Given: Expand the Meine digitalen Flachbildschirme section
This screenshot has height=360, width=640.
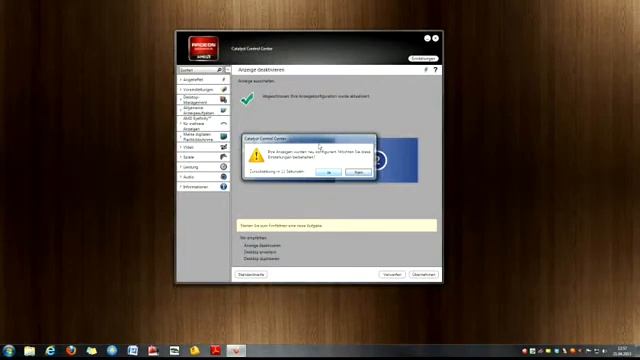Looking at the screenshot, I should [x=203, y=137].
